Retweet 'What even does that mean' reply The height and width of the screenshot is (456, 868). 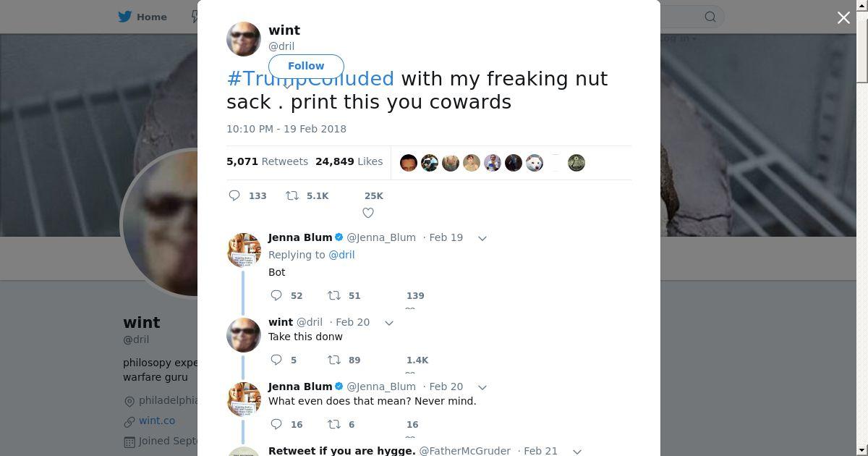(x=334, y=424)
